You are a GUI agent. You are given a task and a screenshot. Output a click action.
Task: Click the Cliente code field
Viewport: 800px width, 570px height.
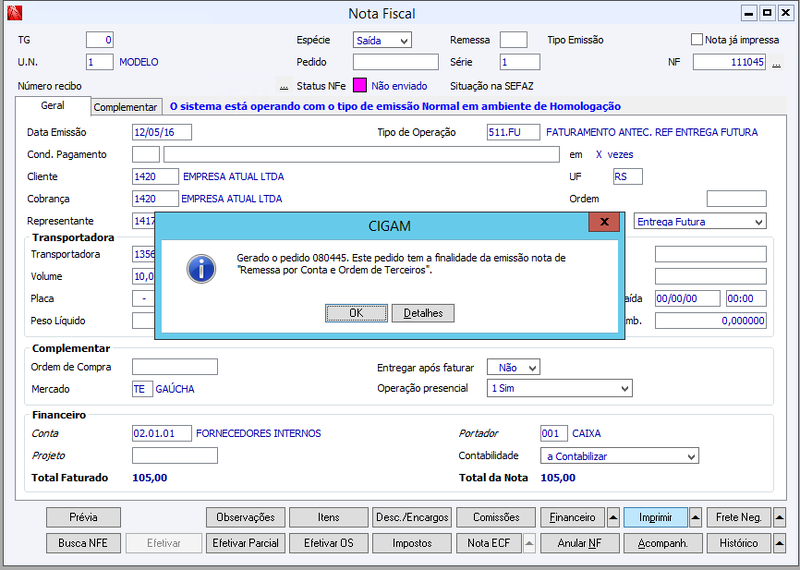coord(155,177)
